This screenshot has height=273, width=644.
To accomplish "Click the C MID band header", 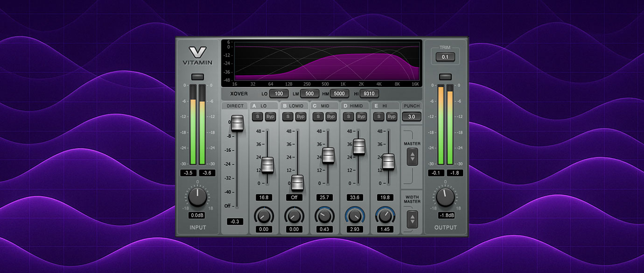I will coord(324,106).
